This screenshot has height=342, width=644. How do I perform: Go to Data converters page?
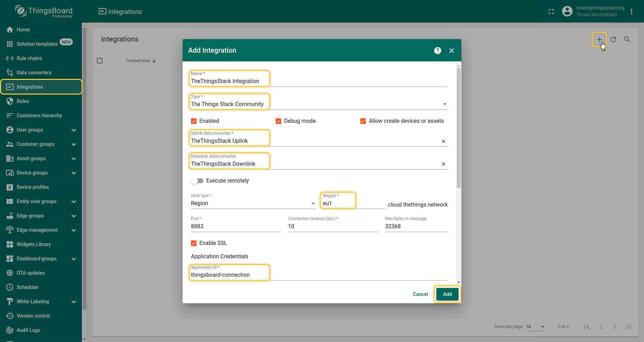(34, 73)
